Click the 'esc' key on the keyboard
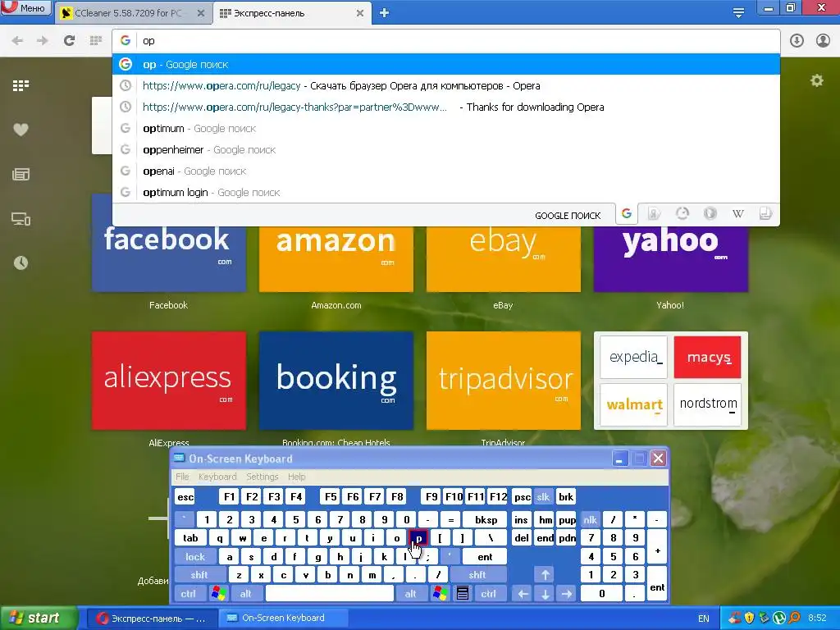Screen dimensions: 840x630 [185, 496]
